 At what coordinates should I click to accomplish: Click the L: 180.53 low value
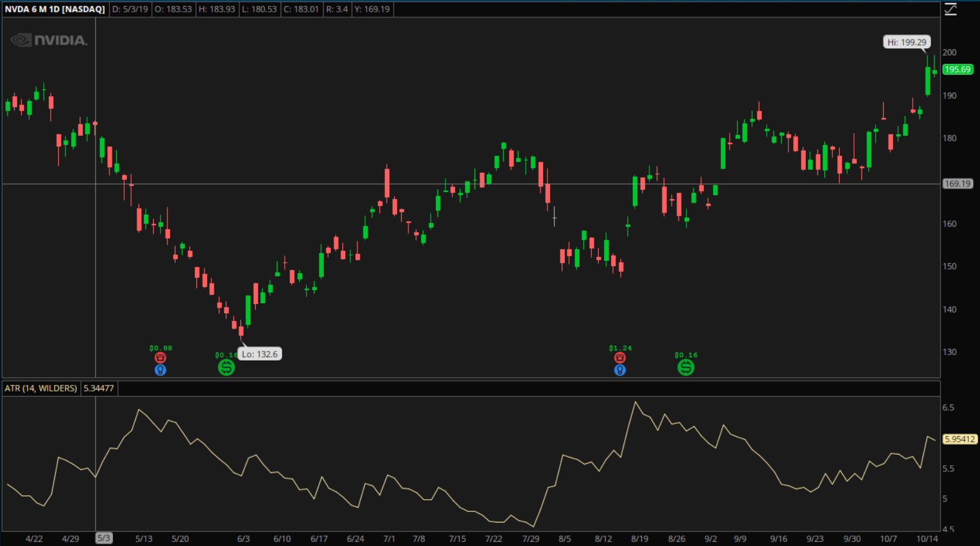point(260,9)
